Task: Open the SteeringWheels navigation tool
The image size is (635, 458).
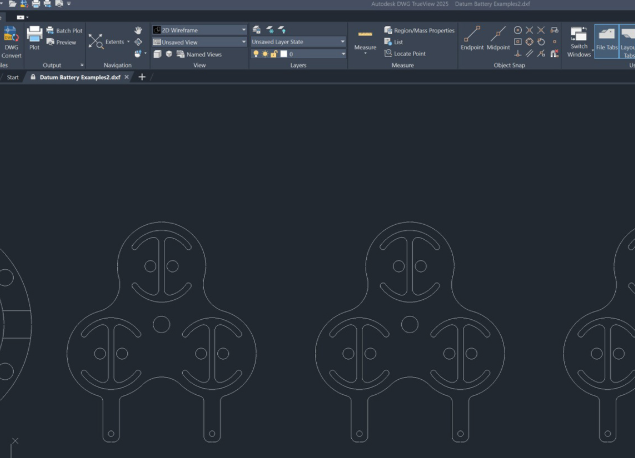Action: coord(138,54)
